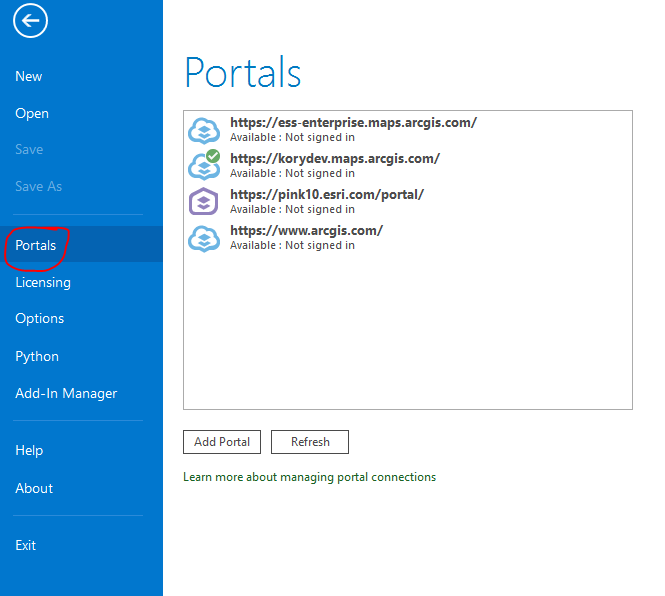Click status text under korydev portal
The width and height of the screenshot is (665, 596).
pyautogui.click(x=292, y=173)
